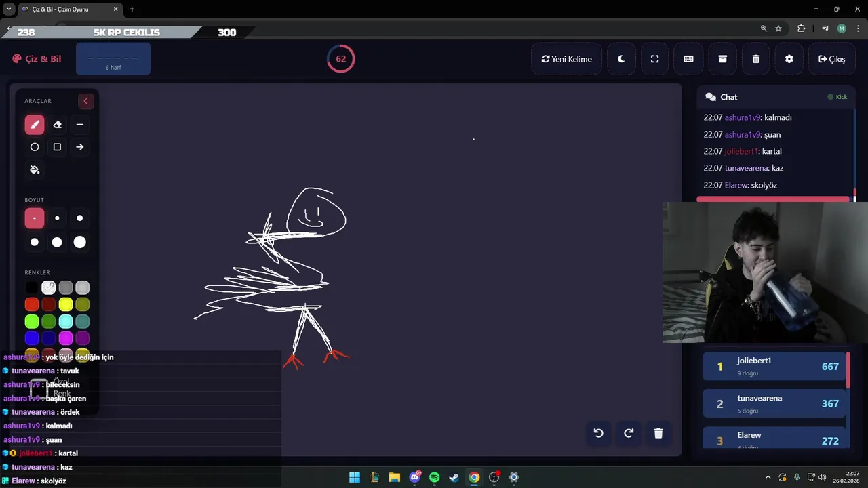Pick the magenta color swatch
The width and height of the screenshot is (868, 488).
pyautogui.click(x=66, y=338)
